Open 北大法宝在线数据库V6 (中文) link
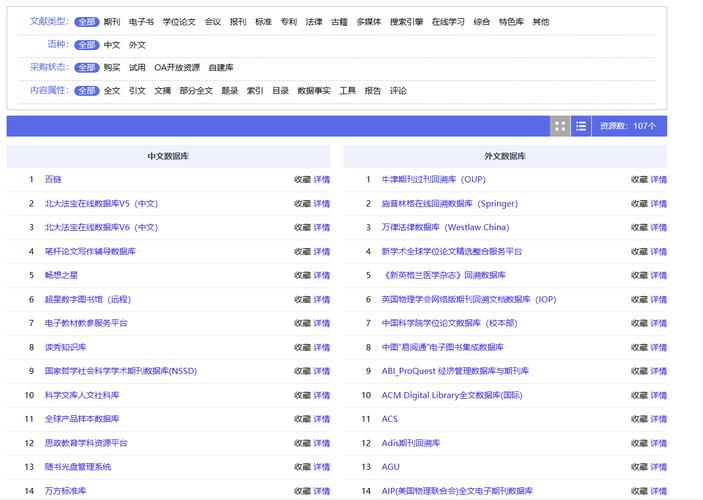Screen dimensions: 703x500 101,227
